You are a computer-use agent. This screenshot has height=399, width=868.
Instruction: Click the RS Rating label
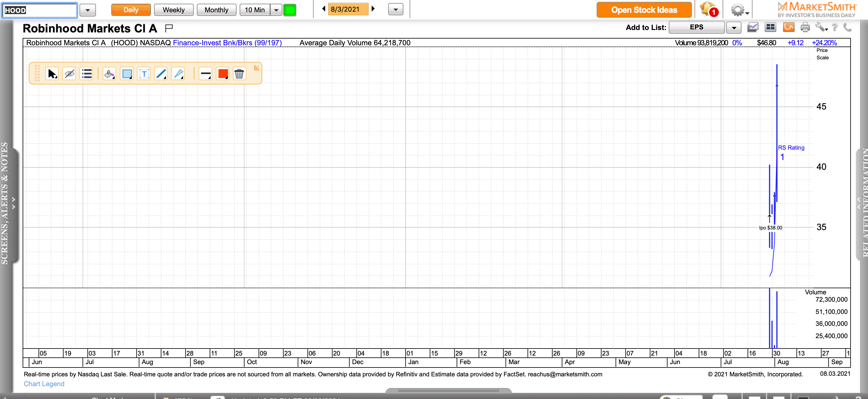(x=791, y=147)
